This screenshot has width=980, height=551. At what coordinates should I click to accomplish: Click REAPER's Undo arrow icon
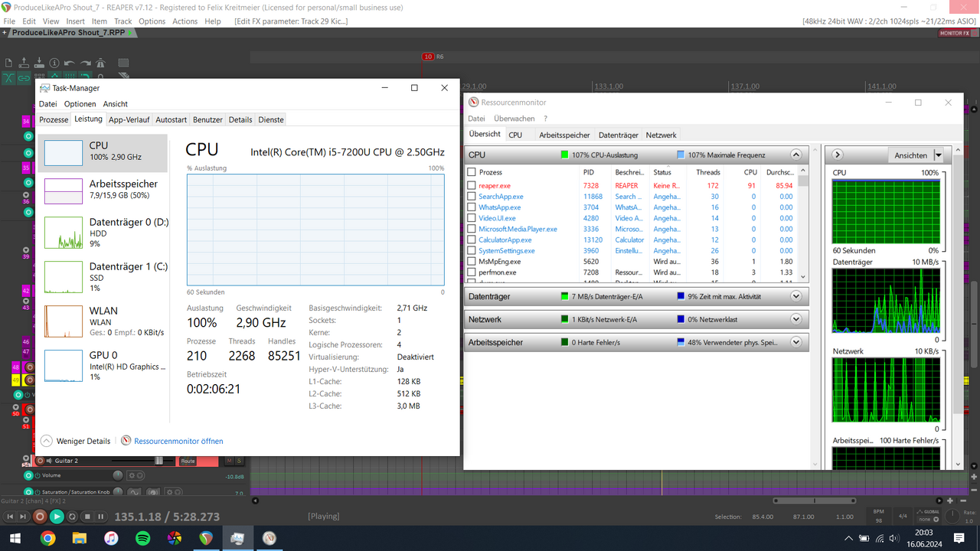pyautogui.click(x=70, y=63)
